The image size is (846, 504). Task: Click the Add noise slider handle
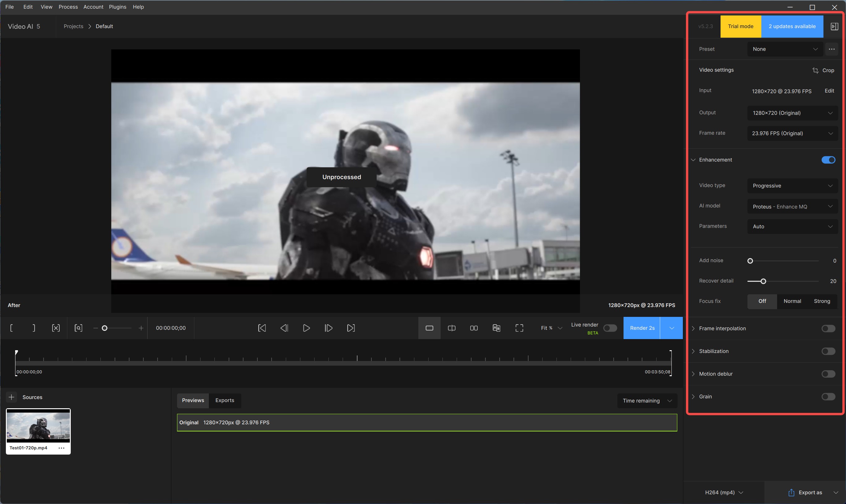750,261
